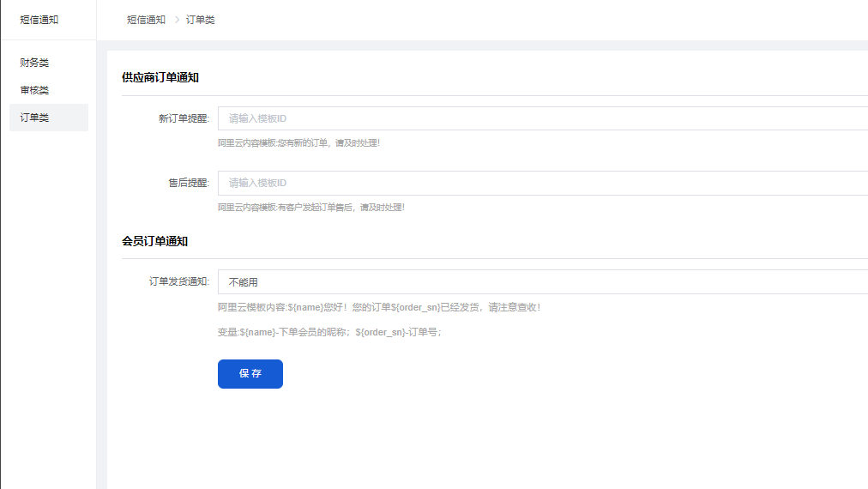Click the 订单发货通知 field label
The width and height of the screenshot is (868, 489).
tap(178, 281)
